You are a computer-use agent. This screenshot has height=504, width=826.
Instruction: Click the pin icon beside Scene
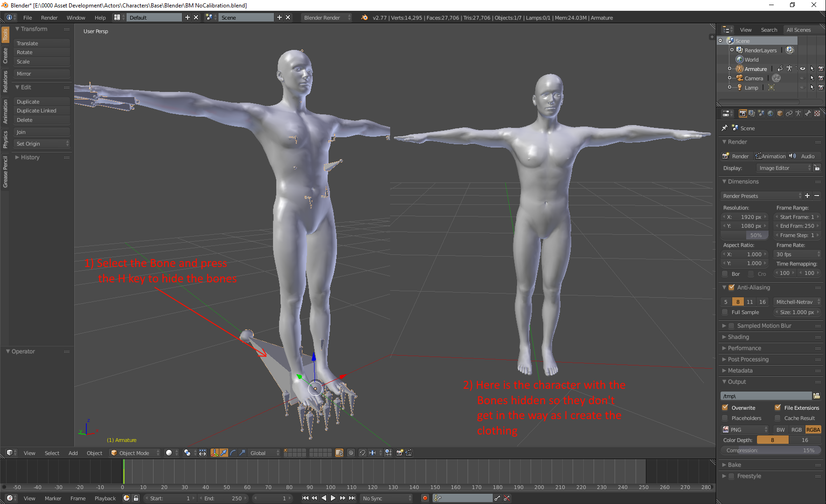724,128
